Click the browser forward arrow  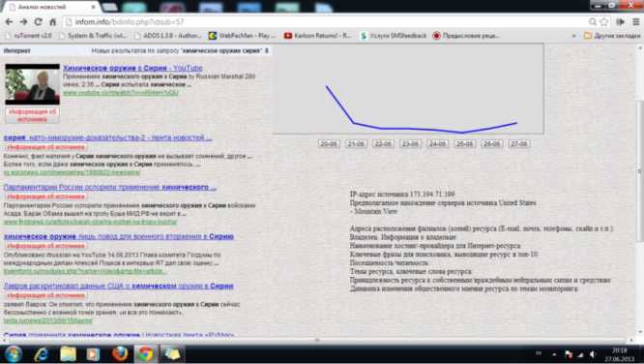(x=23, y=22)
